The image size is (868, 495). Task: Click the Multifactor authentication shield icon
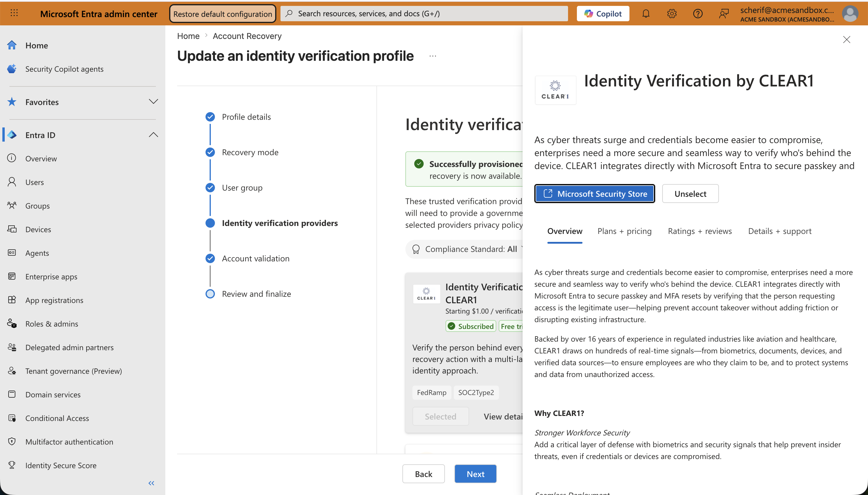[12, 442]
